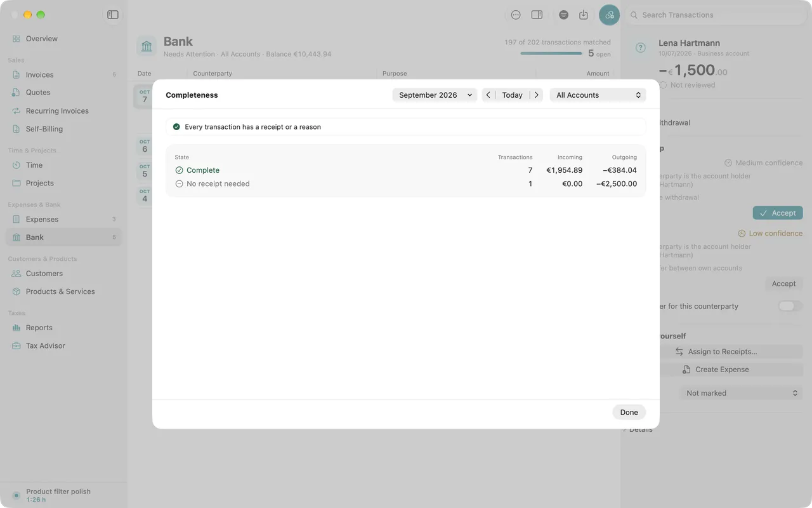The width and height of the screenshot is (812, 508).
Task: Click the −€2,500.00 outgoing value
Action: click(617, 184)
